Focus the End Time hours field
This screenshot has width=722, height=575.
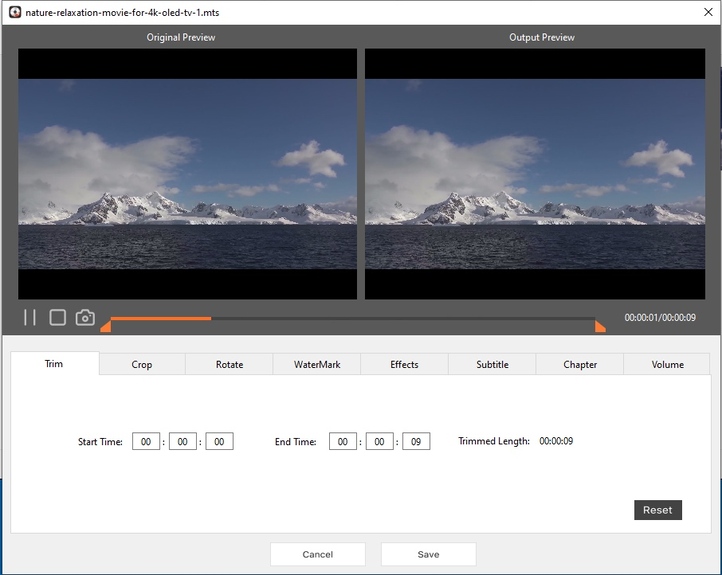coord(343,441)
